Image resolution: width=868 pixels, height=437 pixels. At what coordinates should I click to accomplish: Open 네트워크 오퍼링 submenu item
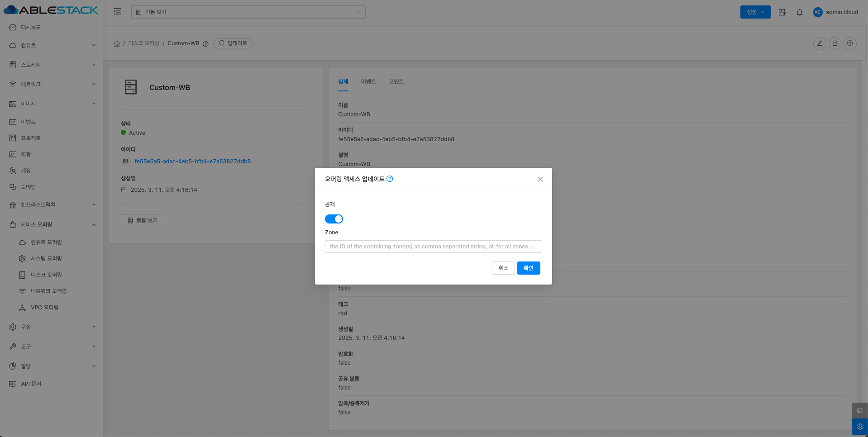[x=52, y=291]
